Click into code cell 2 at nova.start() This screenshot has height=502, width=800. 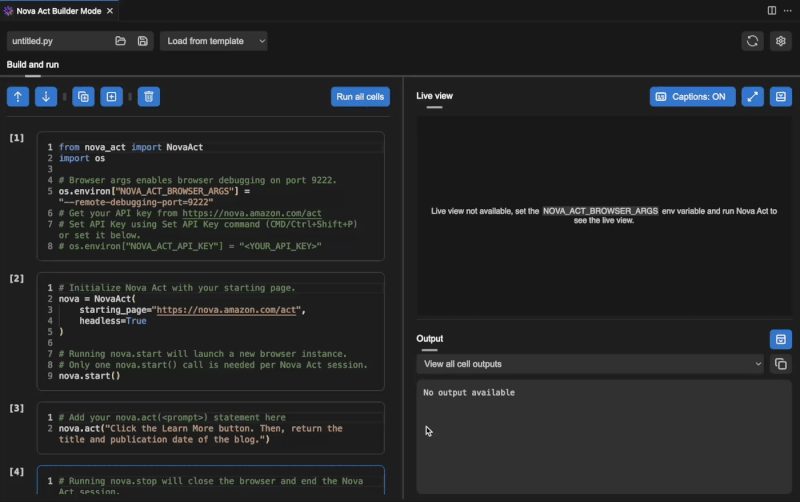tap(89, 376)
